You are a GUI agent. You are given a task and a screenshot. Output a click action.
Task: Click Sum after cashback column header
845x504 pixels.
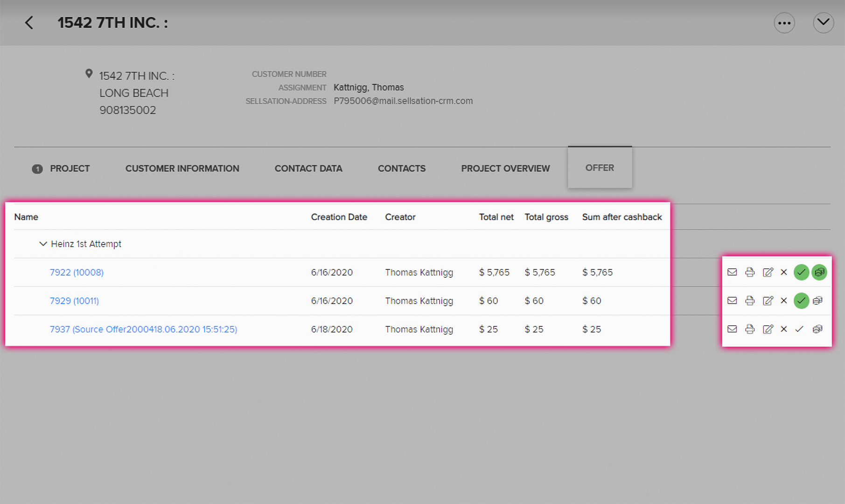click(x=622, y=217)
